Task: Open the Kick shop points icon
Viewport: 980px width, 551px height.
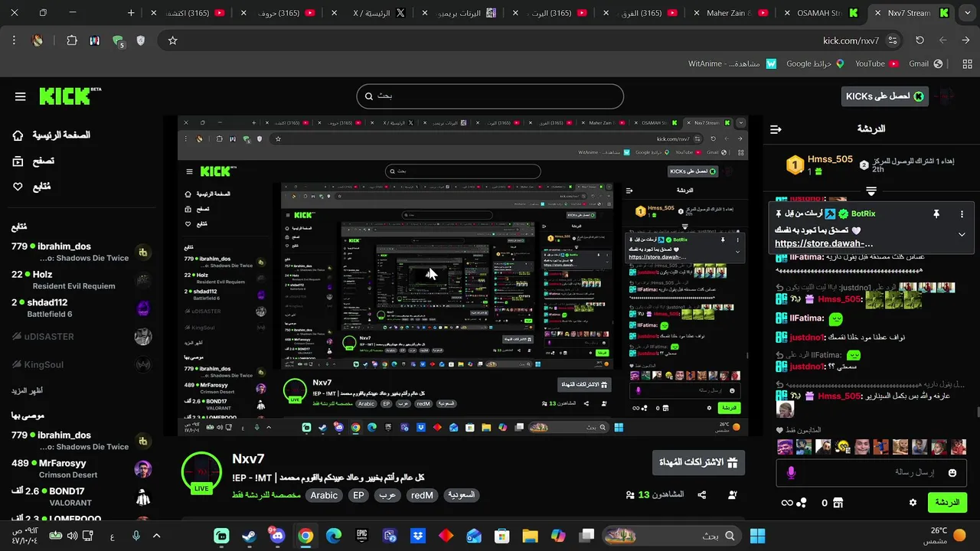Action: pos(838,503)
